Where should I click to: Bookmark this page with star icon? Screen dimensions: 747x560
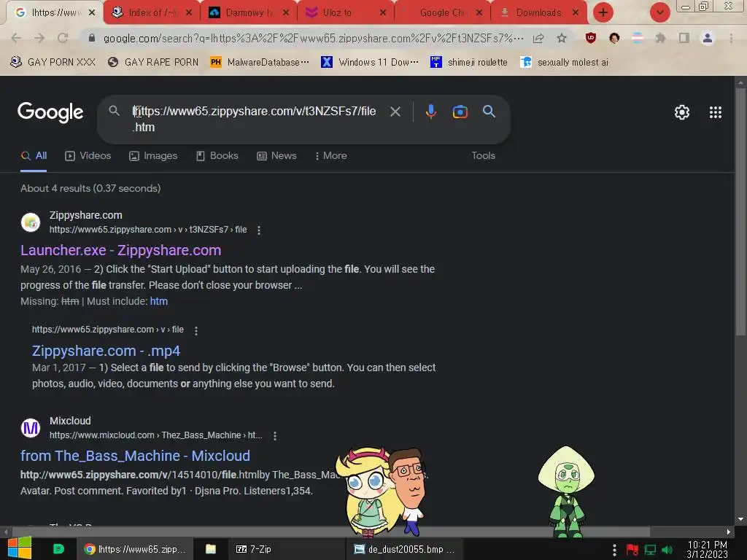(562, 38)
